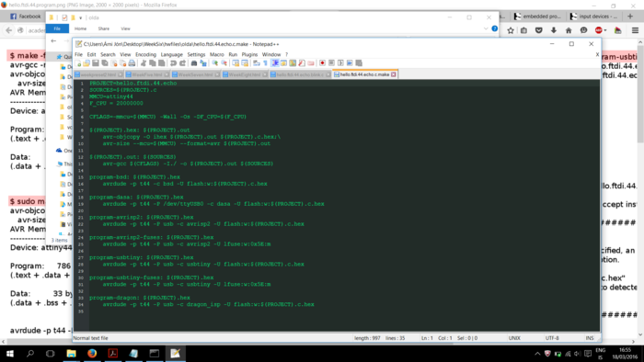The image size is (644, 362).
Task: Run macro multiple times icon
Action: tap(350, 63)
